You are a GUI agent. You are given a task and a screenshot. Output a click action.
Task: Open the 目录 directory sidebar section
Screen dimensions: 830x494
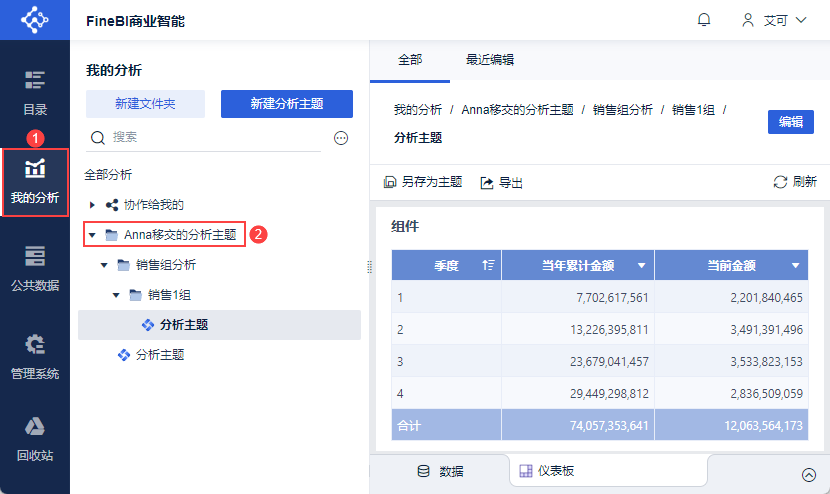35,92
